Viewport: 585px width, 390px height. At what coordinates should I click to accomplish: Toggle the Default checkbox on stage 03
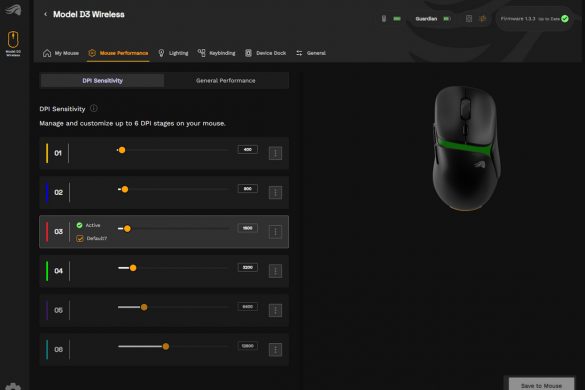tap(80, 238)
